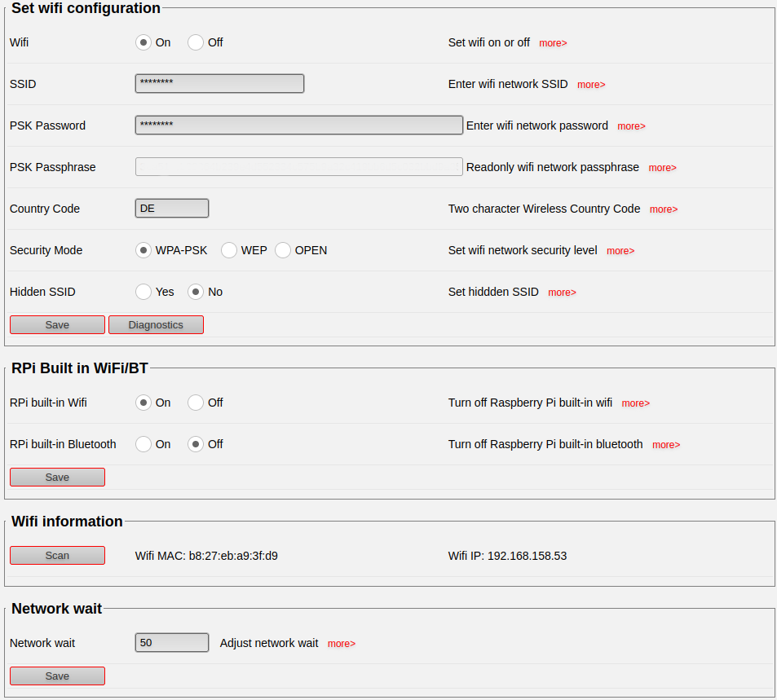Set Hidden SSID to No
This screenshot has height=700, width=777.
194,292
